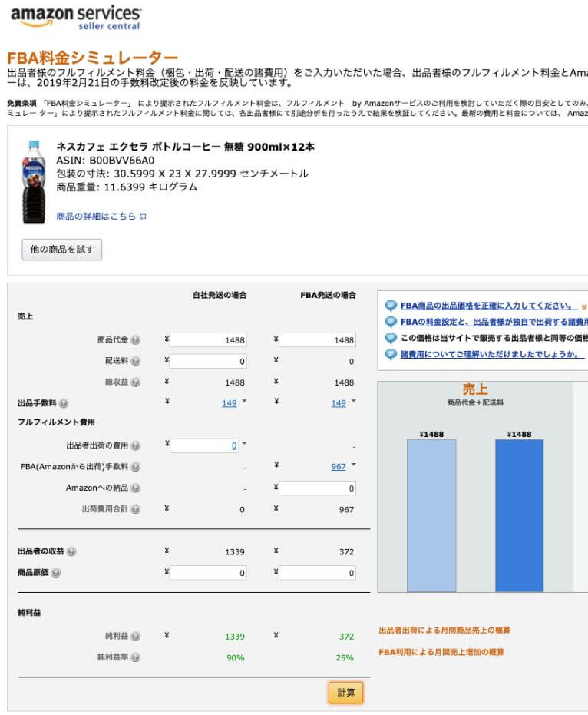Click the help icon next to 出品者の収益
This screenshot has height=715, width=588.
click(x=71, y=551)
